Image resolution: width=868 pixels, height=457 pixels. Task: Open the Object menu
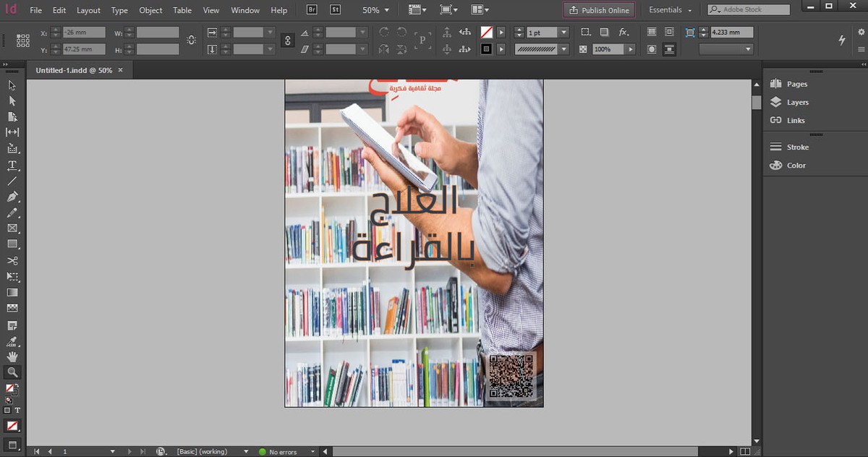tap(150, 10)
